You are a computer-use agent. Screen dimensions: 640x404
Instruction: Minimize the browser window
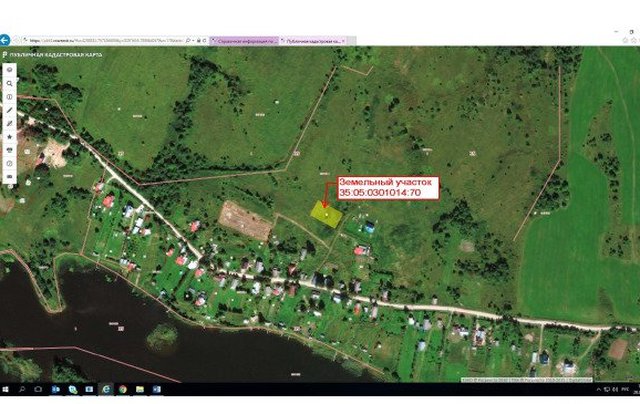616,31
